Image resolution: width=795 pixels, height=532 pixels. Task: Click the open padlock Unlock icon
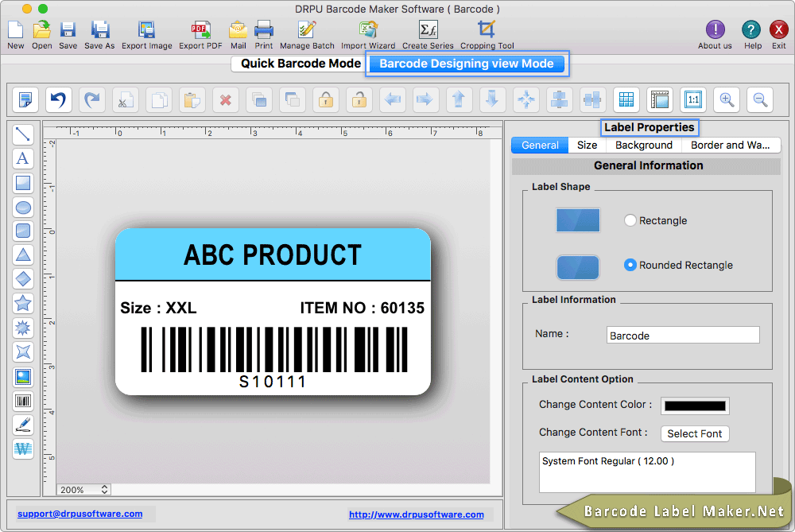coord(359,99)
